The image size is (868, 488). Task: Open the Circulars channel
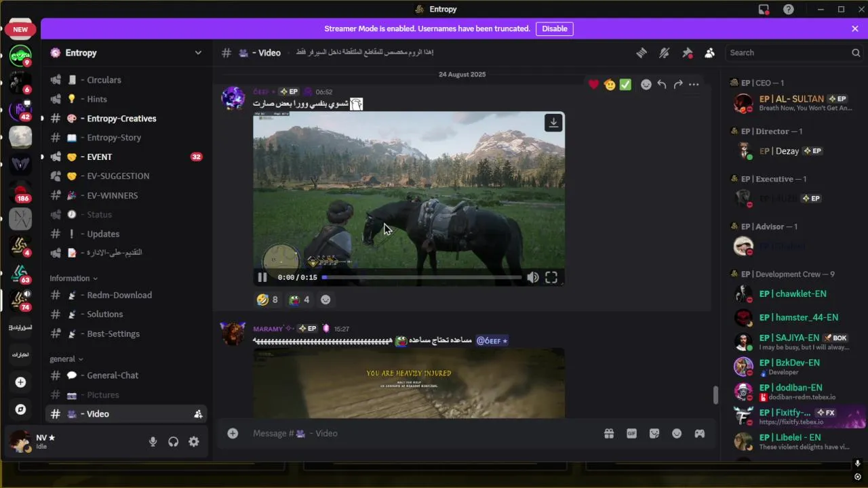pyautogui.click(x=126, y=80)
